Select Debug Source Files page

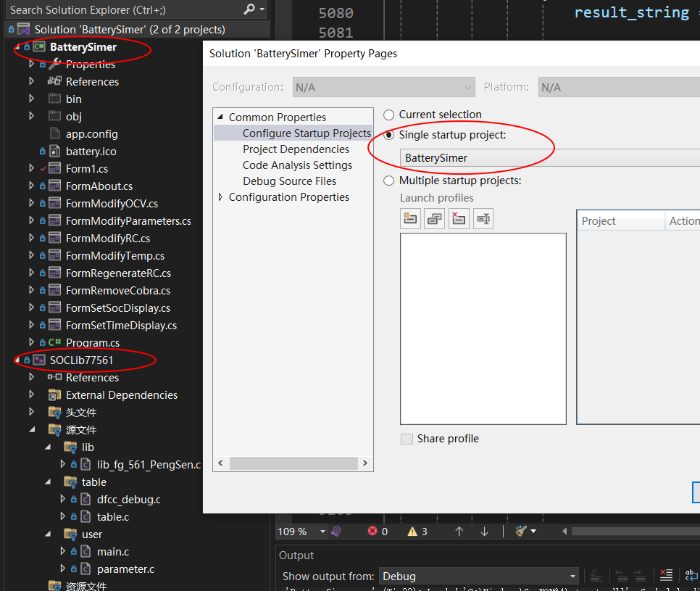coord(289,181)
